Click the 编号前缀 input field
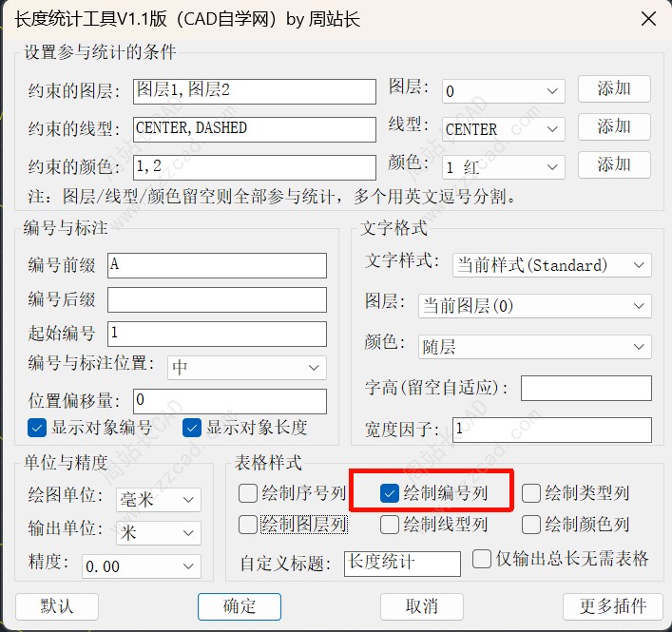The width and height of the screenshot is (672, 632). [x=217, y=265]
